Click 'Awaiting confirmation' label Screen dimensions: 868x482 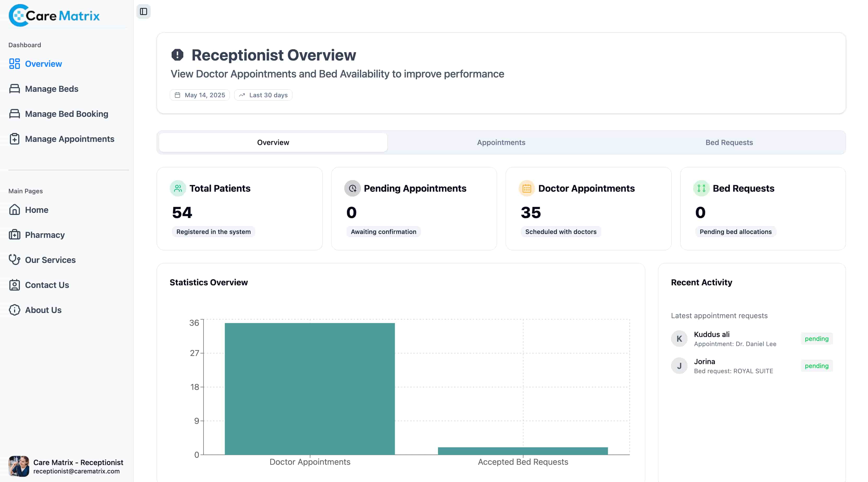pyautogui.click(x=383, y=232)
